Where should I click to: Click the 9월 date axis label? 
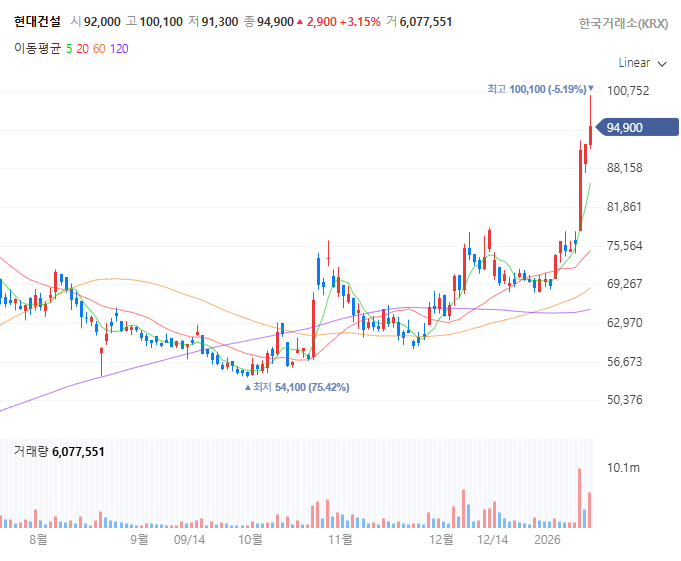[139, 540]
